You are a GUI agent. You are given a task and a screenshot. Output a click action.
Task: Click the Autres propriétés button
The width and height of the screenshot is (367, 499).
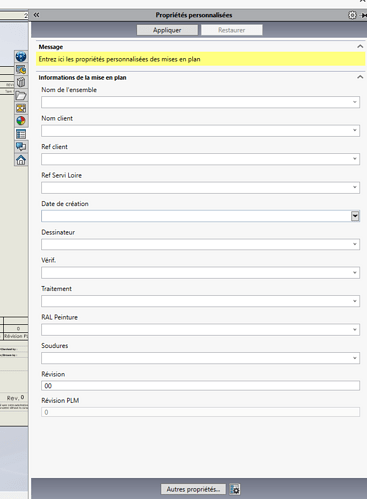click(x=193, y=489)
